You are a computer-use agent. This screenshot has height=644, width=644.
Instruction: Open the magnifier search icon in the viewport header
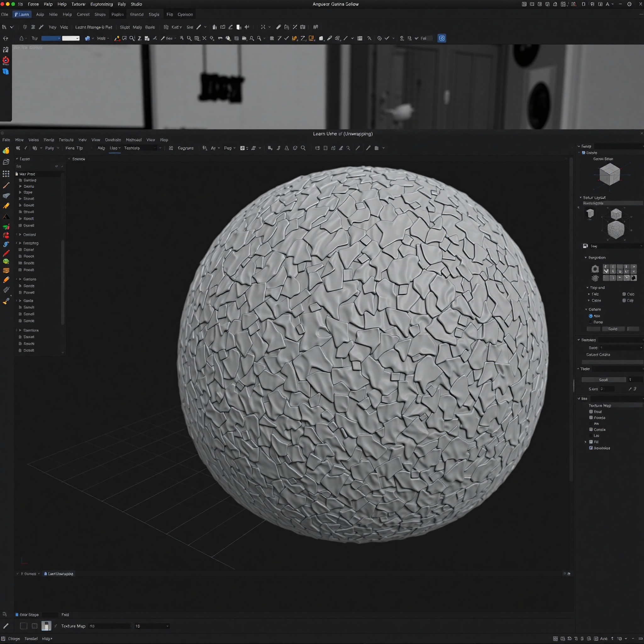(x=303, y=148)
